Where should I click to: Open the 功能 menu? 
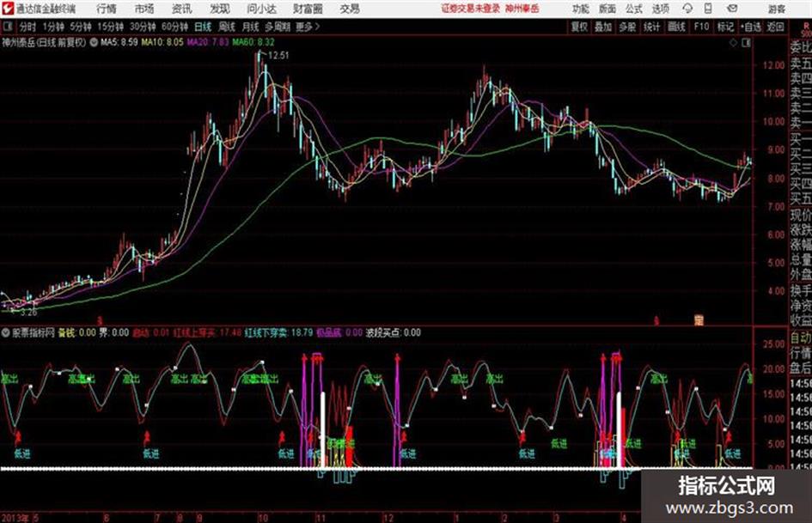(x=581, y=9)
